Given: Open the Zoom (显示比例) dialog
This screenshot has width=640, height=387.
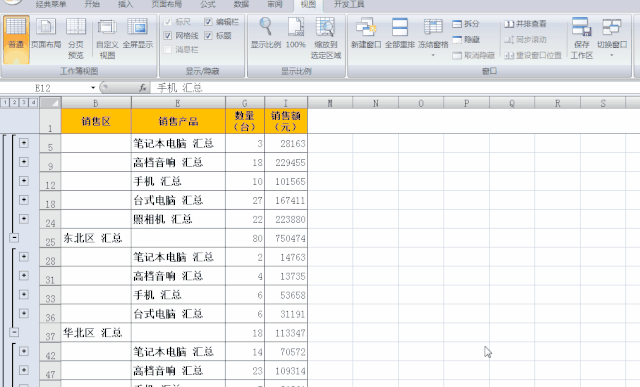Looking at the screenshot, I should [x=266, y=33].
